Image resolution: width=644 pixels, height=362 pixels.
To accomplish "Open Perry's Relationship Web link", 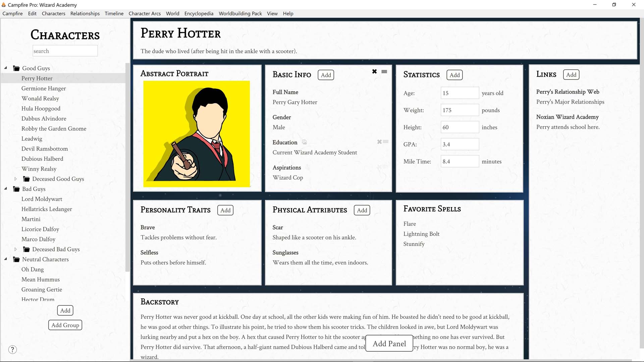I will (x=568, y=92).
